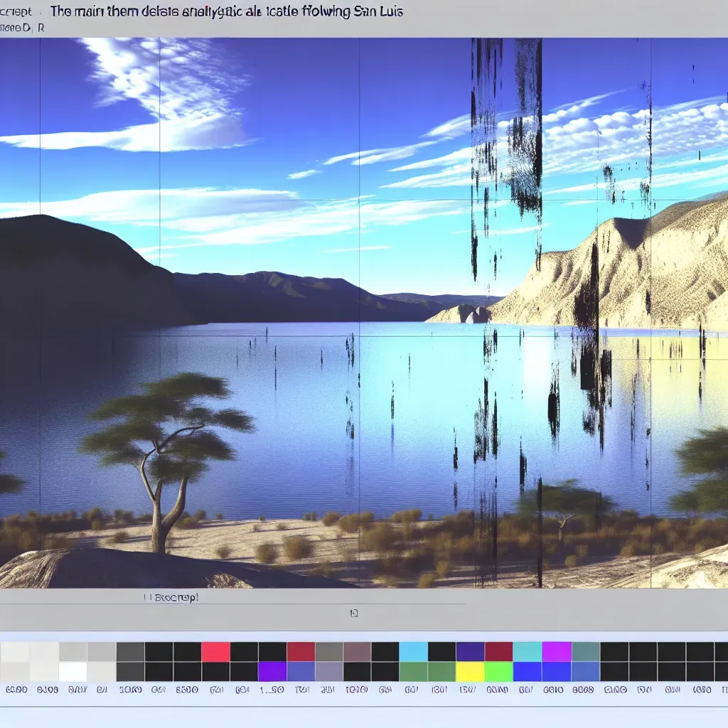Viewport: 728px width, 728px height.
Task: Click the lake landscape image canvas
Action: tap(364, 313)
